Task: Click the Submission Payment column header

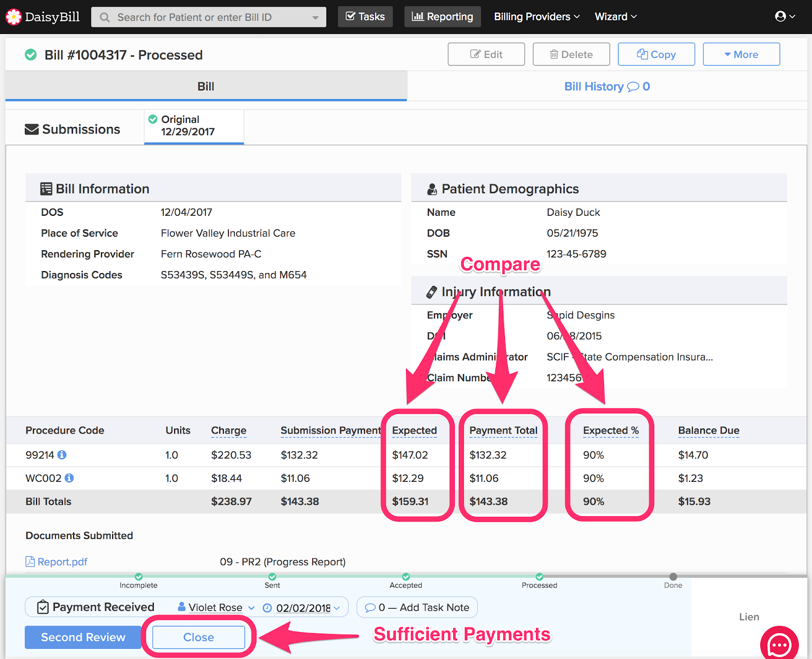Action: tap(331, 431)
